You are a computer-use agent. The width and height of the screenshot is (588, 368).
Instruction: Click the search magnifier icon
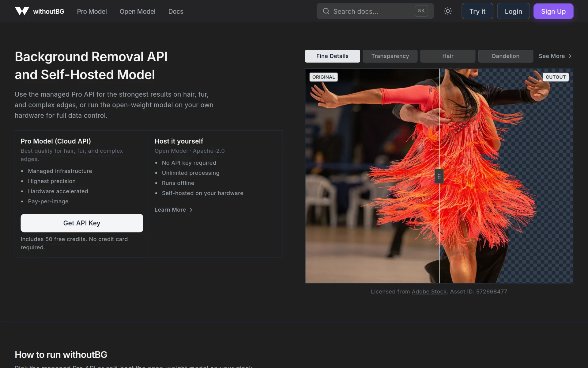326,11
